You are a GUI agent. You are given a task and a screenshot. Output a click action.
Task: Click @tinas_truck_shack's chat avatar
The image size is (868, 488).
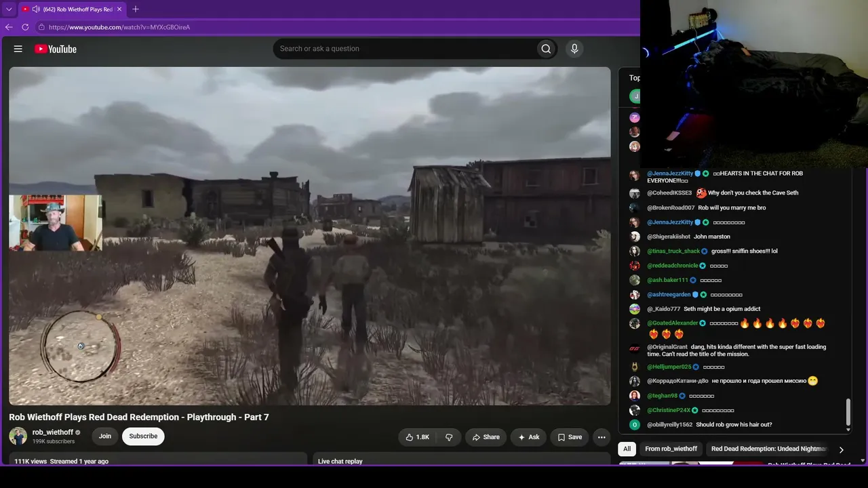[635, 251]
